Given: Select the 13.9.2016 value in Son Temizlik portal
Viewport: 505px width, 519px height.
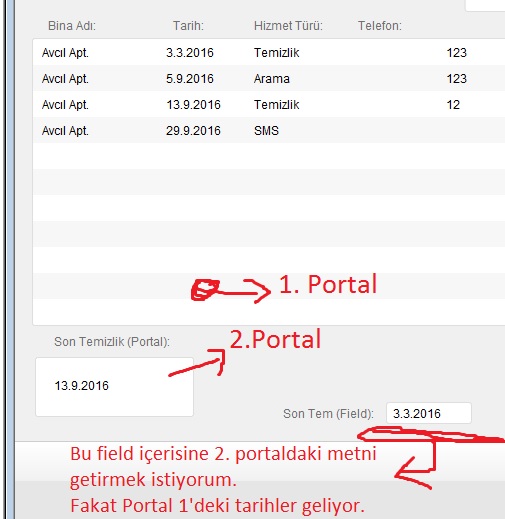Looking at the screenshot, I should pyautogui.click(x=82, y=386).
